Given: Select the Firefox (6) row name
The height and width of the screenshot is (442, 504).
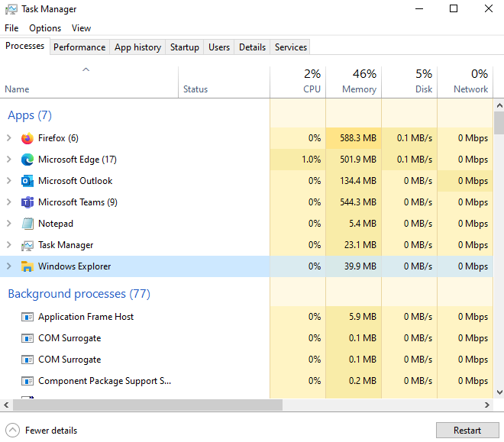Looking at the screenshot, I should (58, 138).
